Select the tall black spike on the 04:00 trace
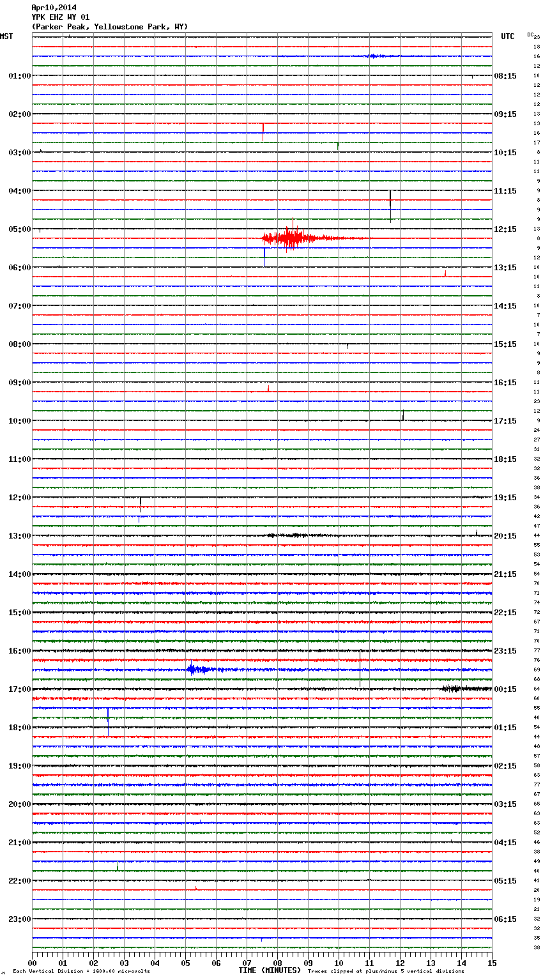Screen dimensions: 543x980 [390, 204]
